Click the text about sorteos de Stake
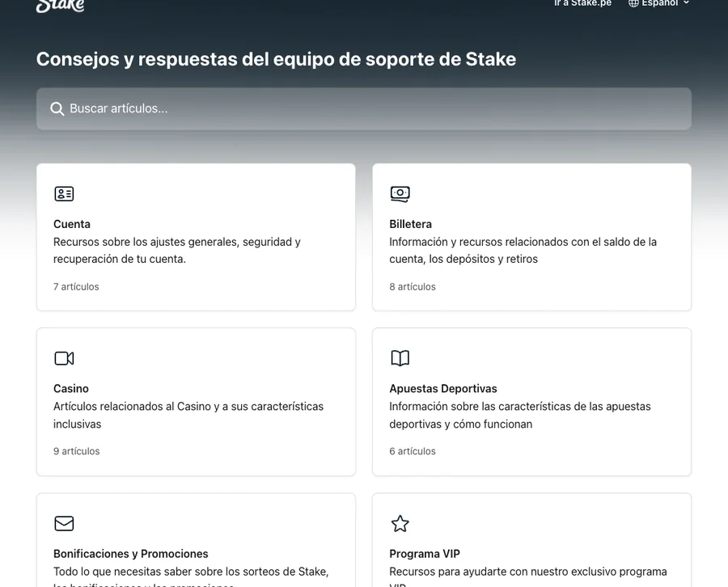The image size is (728, 587). coord(191,576)
